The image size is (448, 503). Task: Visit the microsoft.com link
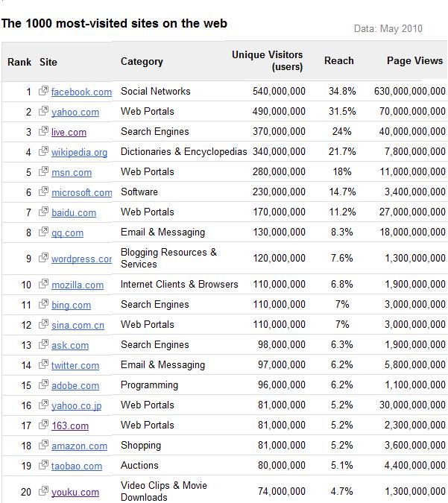click(x=81, y=192)
